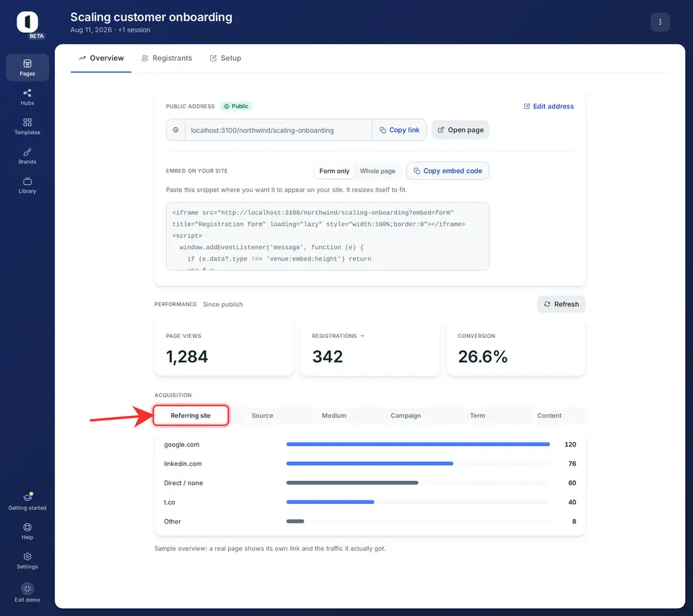Viewport: 693px width, 616px height.
Task: Click the linkedin.com bar
Action: [370, 464]
